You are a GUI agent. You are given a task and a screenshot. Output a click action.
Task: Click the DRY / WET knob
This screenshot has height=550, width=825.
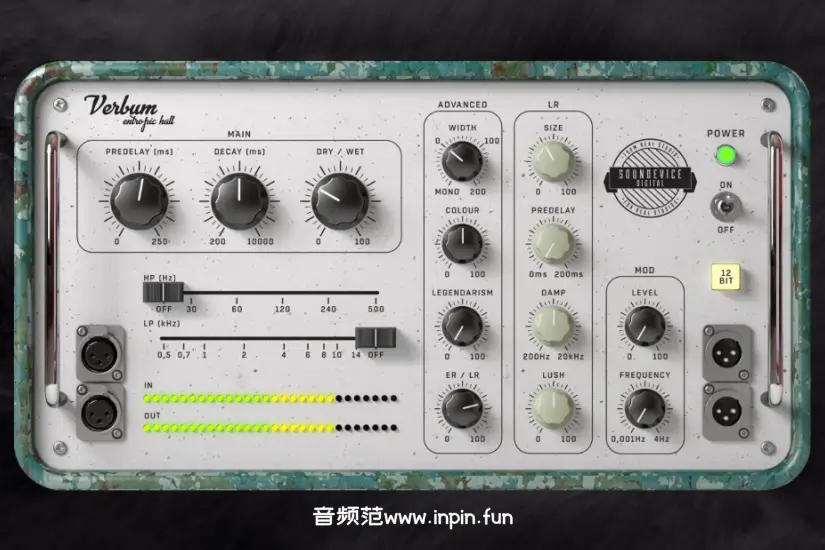340,201
